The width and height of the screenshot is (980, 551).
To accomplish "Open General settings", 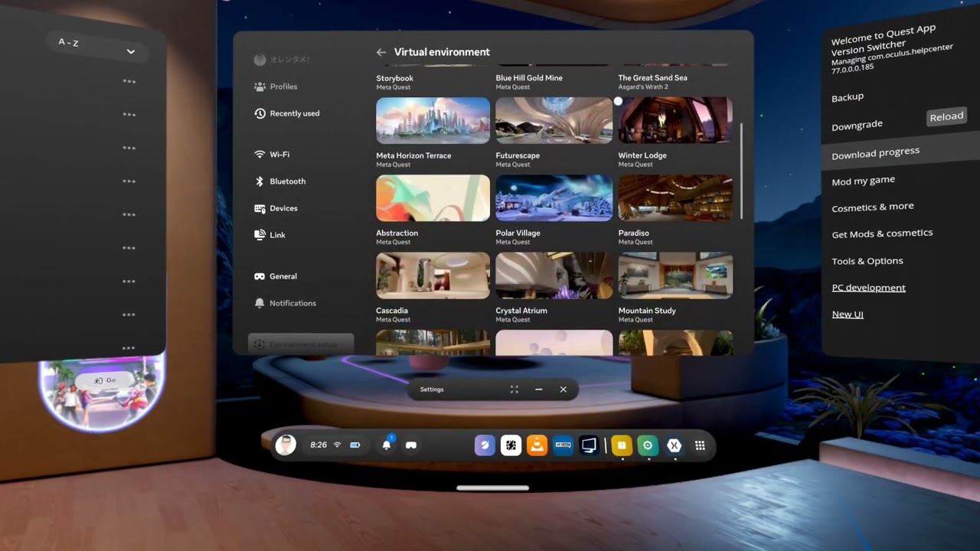I will [x=276, y=276].
